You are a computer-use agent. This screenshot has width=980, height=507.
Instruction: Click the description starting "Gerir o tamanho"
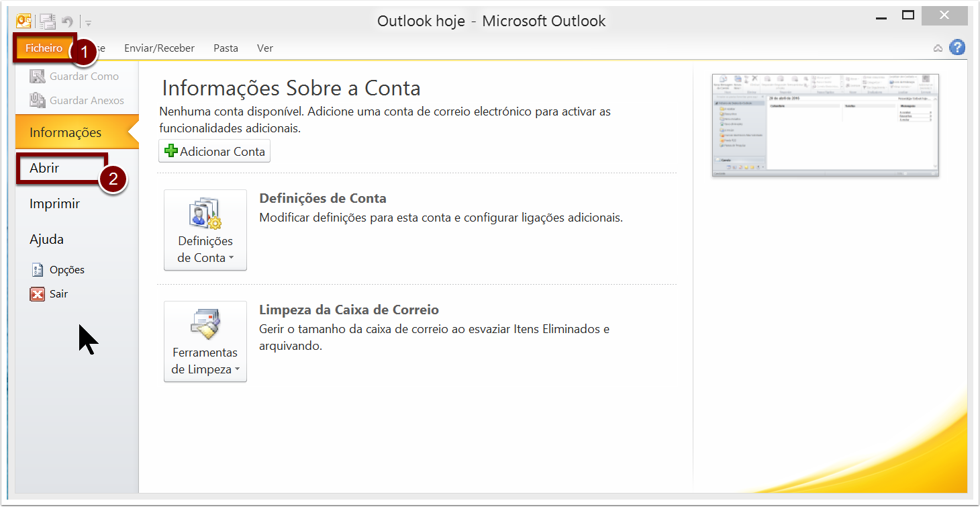(434, 338)
